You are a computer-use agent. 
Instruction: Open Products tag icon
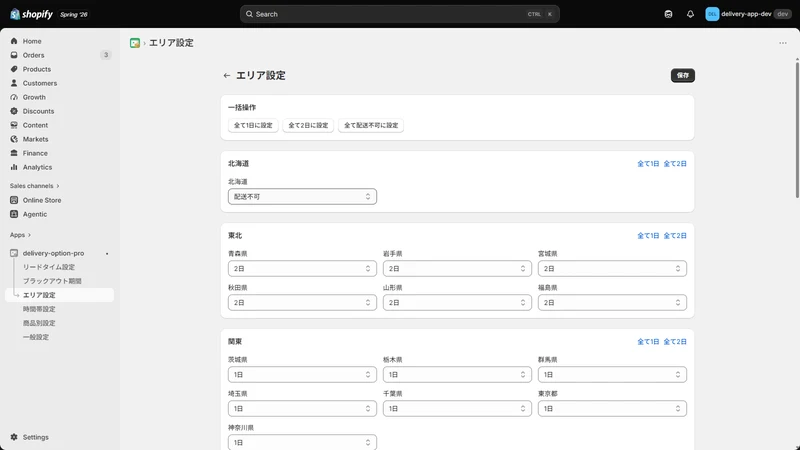click(14, 69)
